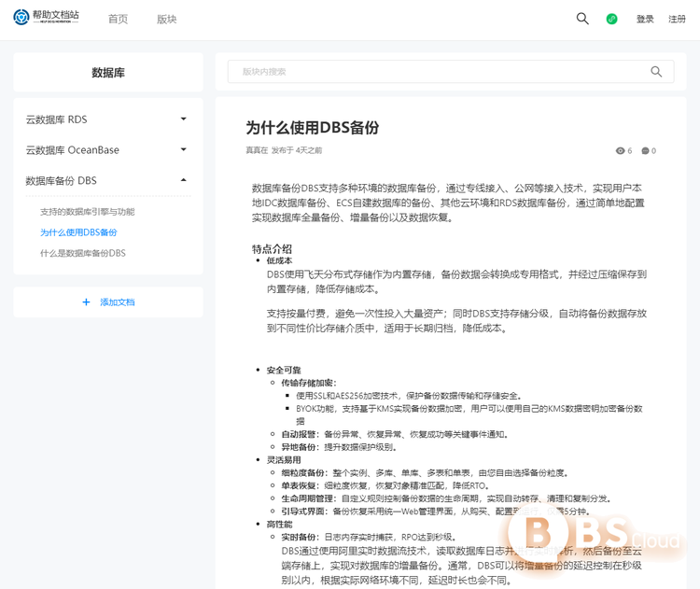Click the 数据库备份 DBS category label
The width and height of the screenshot is (700, 589).
click(62, 181)
